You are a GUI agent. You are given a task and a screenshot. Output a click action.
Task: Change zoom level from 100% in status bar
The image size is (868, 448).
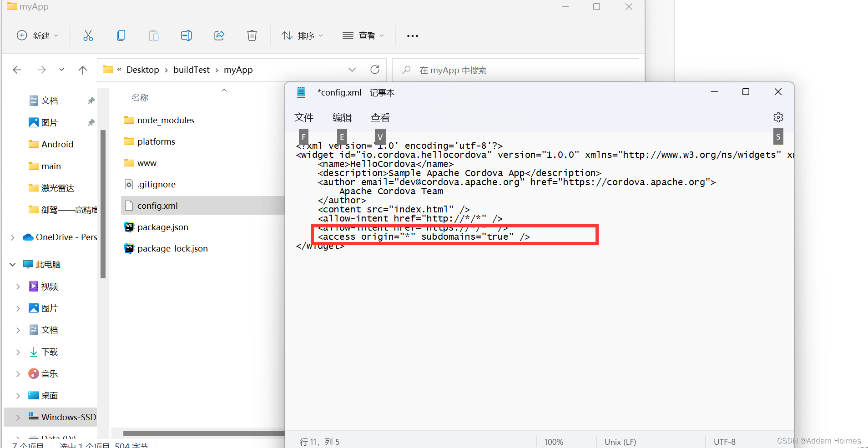click(x=553, y=441)
